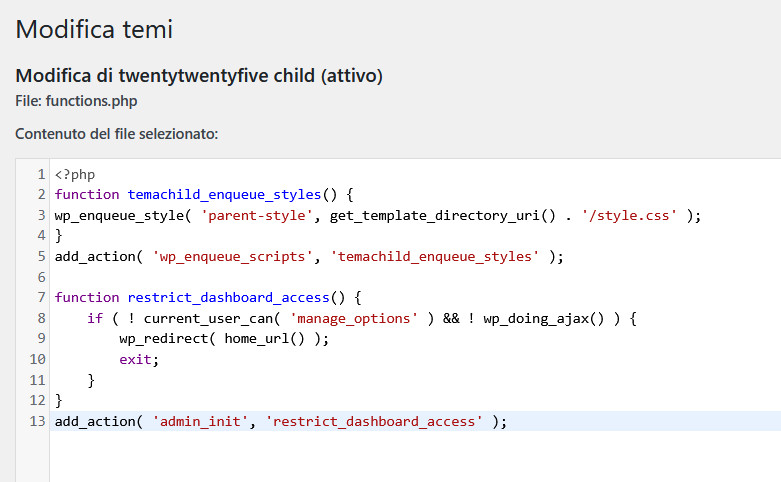This screenshot has width=781, height=482.
Task: Click the 'wp_enqueue_scripts' string on line 5
Action: tap(232, 256)
